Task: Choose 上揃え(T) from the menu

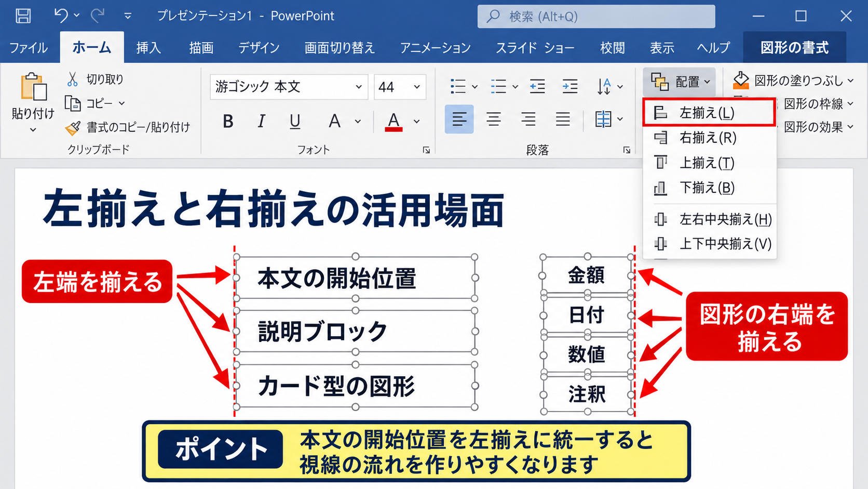Action: pos(709,163)
